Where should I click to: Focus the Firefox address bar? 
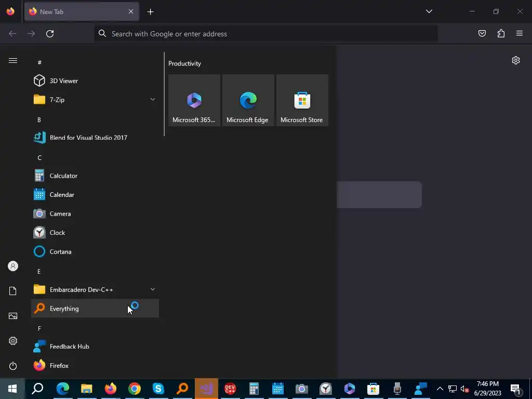click(266, 34)
